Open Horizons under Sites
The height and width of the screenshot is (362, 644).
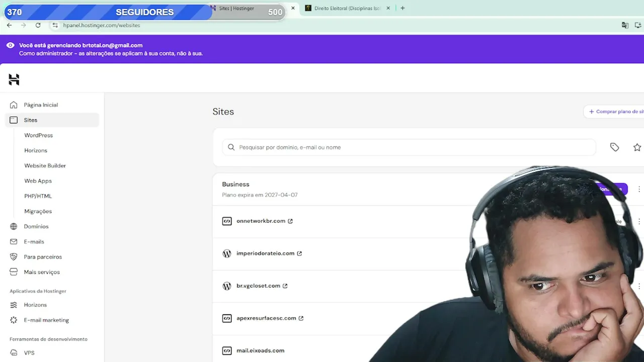coord(36,150)
